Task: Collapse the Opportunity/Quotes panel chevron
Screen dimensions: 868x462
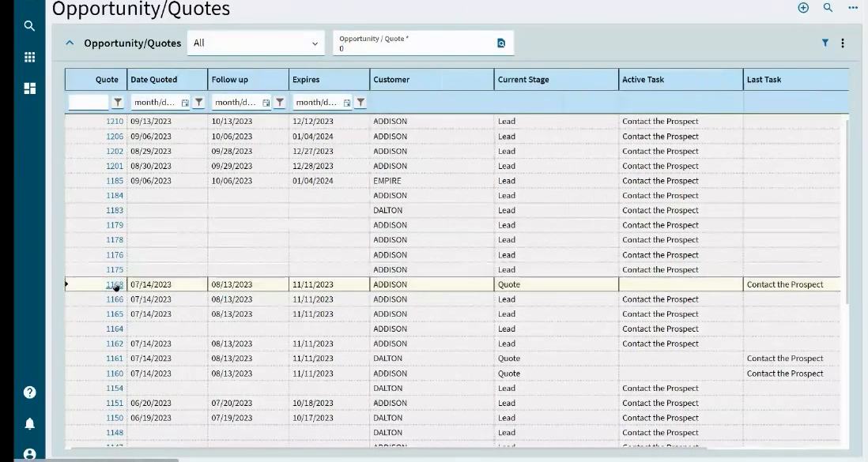Action: (x=70, y=43)
